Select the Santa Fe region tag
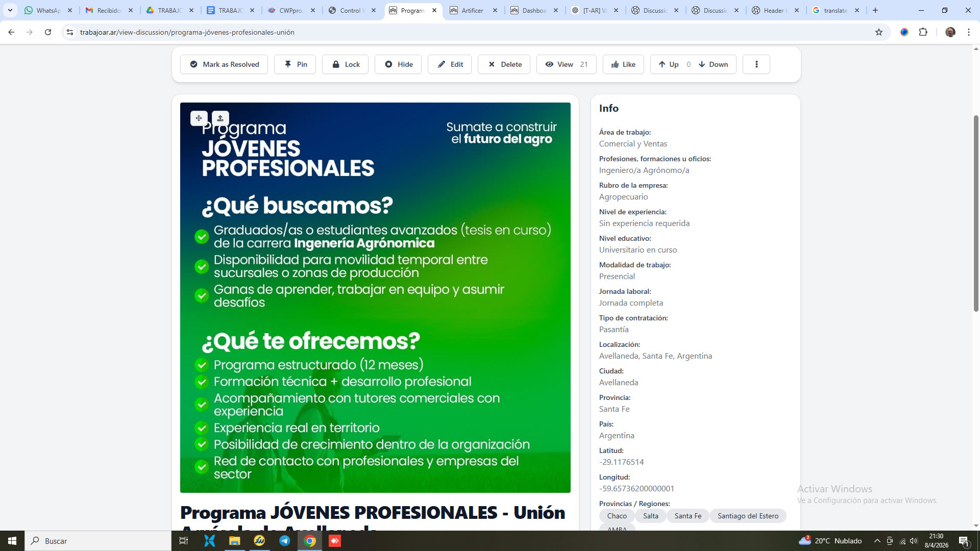This screenshot has width=980, height=551. pos(688,516)
